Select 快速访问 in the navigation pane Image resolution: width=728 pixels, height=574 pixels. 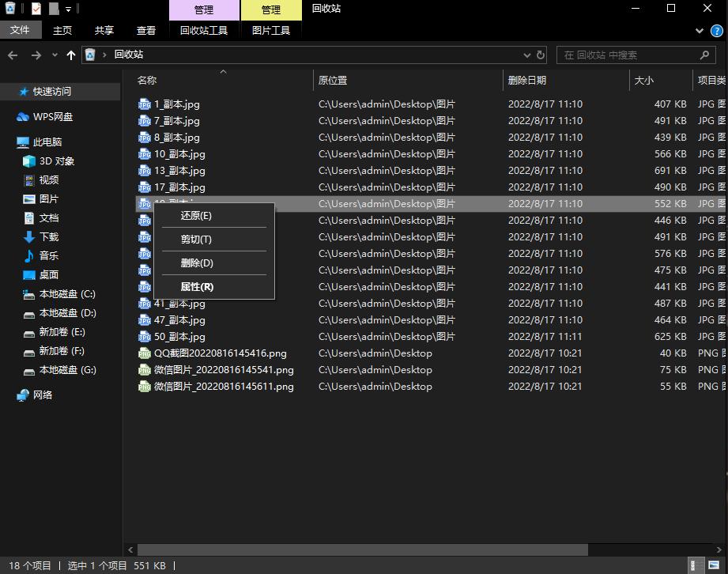coord(51,92)
